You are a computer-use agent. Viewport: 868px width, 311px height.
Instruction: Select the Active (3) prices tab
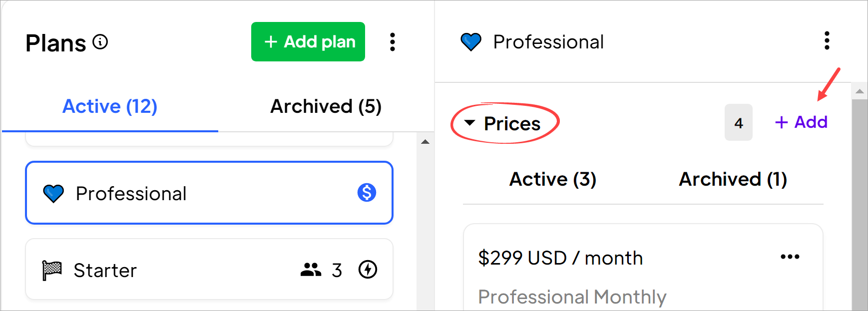pos(553,179)
